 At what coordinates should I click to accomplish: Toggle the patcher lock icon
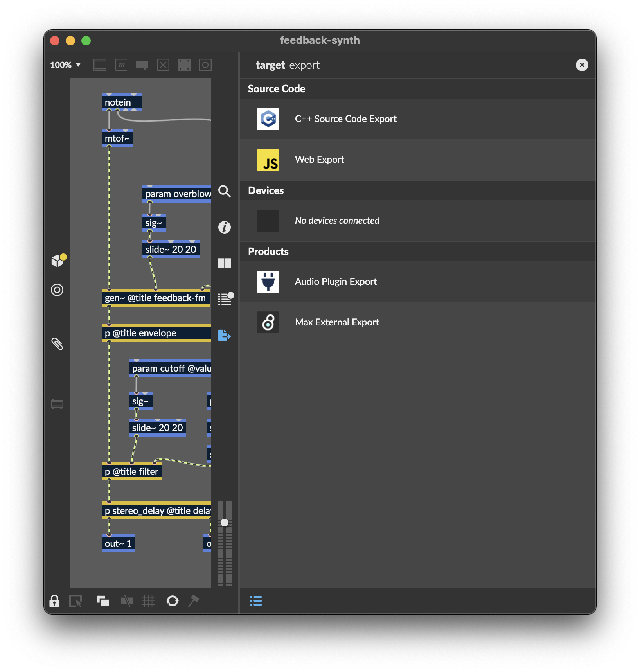[54, 600]
